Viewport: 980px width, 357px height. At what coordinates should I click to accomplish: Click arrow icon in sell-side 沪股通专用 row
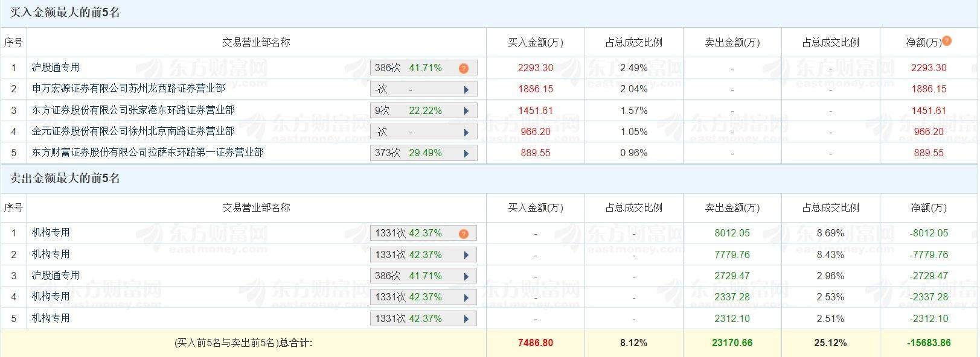click(x=466, y=276)
